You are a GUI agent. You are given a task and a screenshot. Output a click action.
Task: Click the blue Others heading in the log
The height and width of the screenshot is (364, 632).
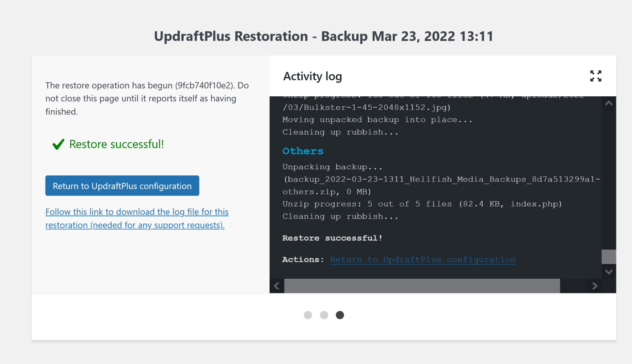(x=303, y=151)
